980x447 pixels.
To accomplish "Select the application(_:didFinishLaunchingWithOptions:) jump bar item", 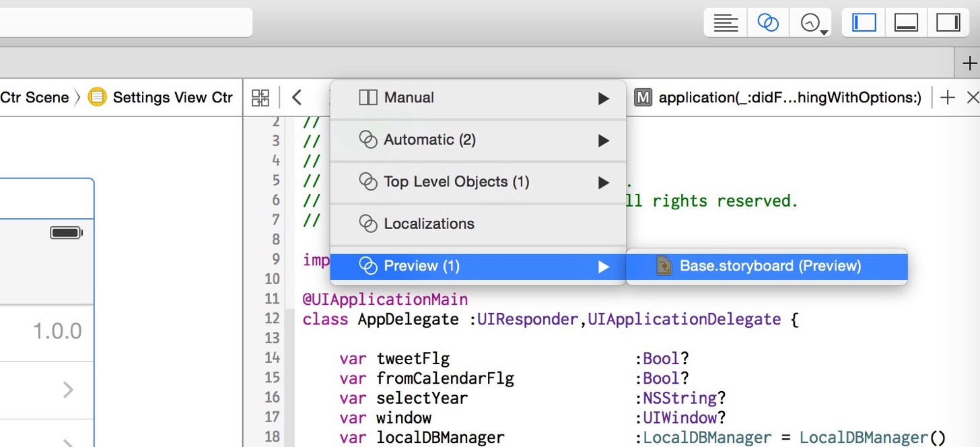I will point(779,98).
